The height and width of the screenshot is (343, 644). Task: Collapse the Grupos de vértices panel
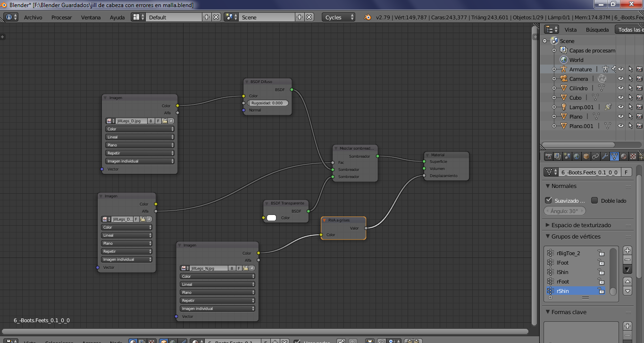click(548, 237)
